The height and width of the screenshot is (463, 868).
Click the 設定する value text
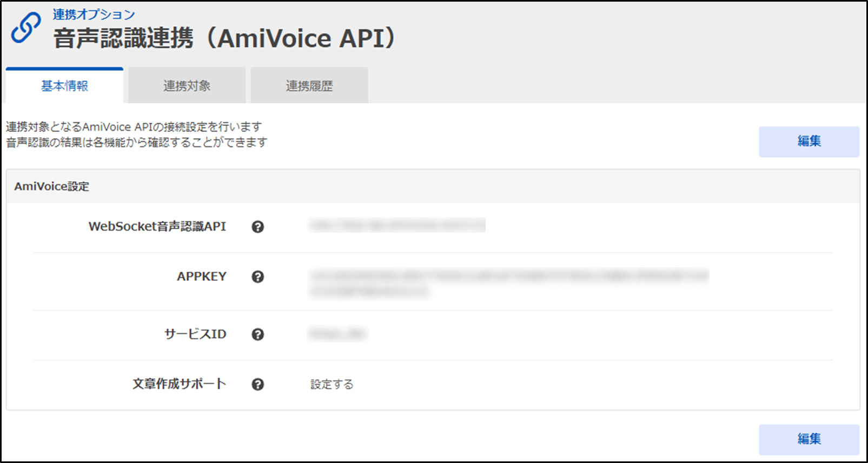332,384
